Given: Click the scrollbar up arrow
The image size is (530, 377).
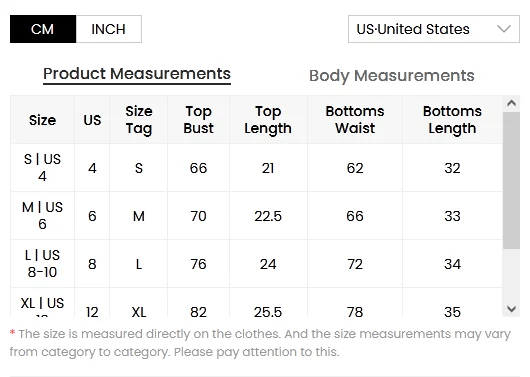Looking at the screenshot, I should pos(511,103).
